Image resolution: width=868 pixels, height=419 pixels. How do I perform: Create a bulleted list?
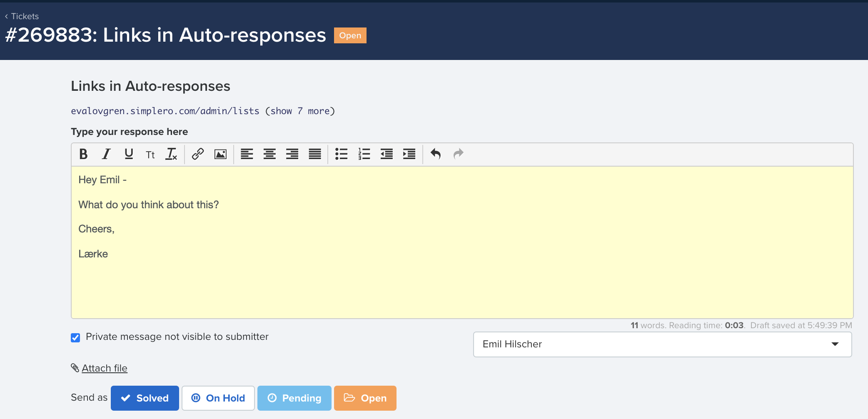point(342,154)
